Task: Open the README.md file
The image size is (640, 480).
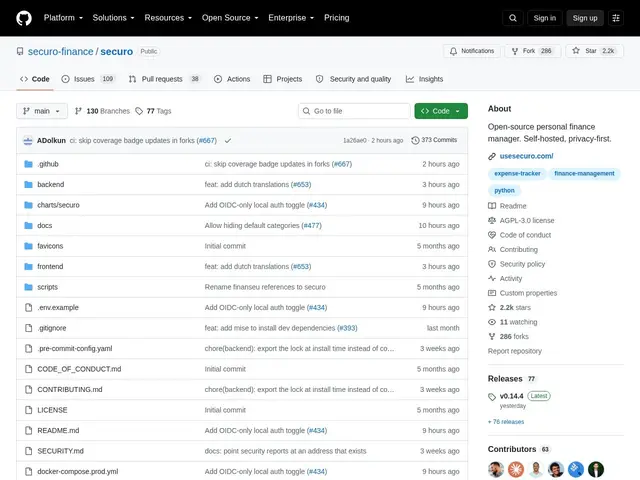Action: [x=58, y=430]
